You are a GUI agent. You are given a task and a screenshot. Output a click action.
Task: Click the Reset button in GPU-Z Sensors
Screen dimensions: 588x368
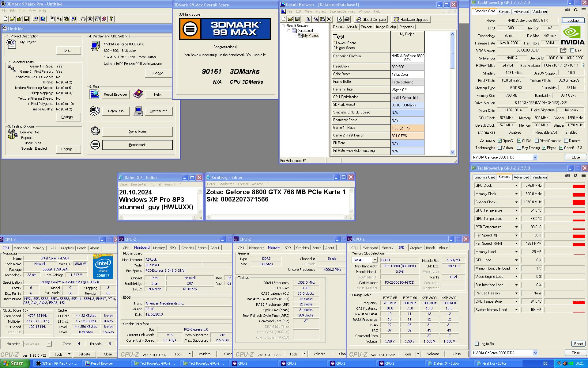(578, 344)
